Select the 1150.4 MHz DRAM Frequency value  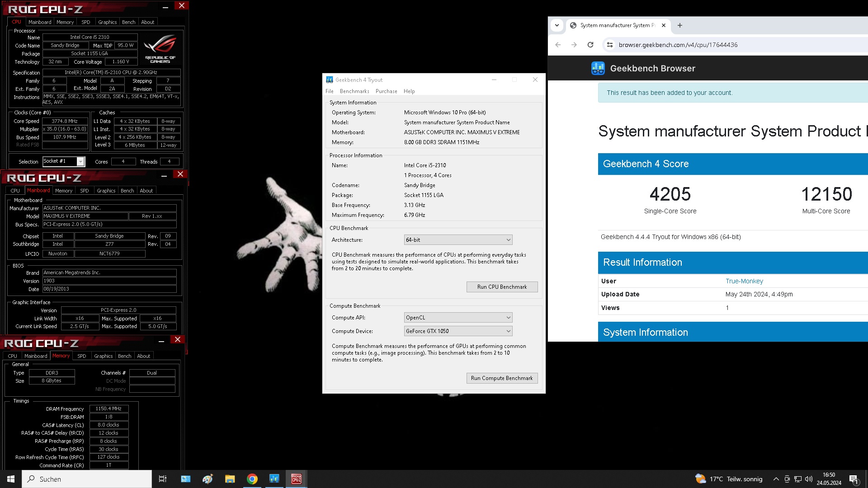click(x=108, y=408)
